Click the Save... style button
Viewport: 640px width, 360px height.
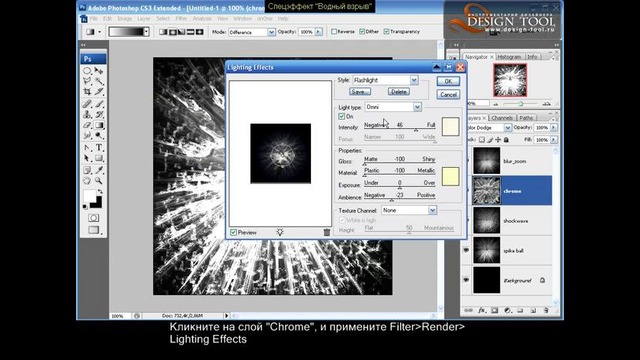coord(360,92)
